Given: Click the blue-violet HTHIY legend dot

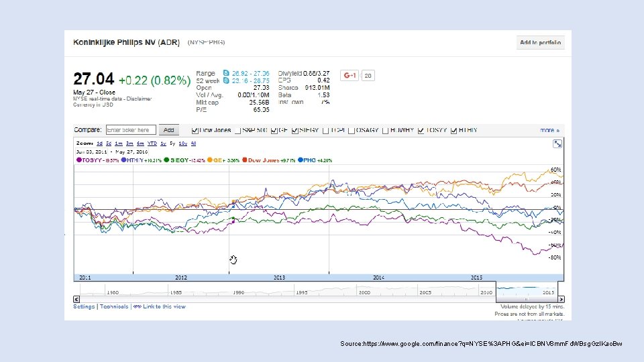Looking at the screenshot, I should 123,160.
